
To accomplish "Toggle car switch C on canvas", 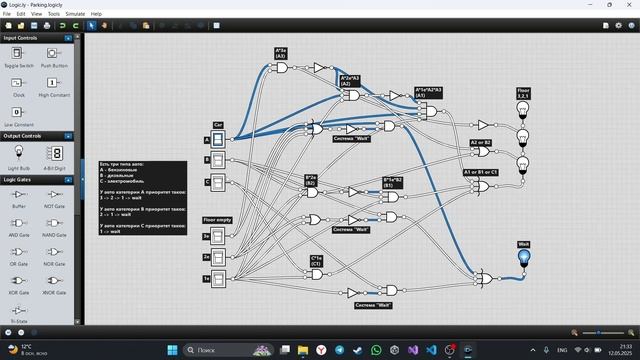I will click(x=218, y=182).
